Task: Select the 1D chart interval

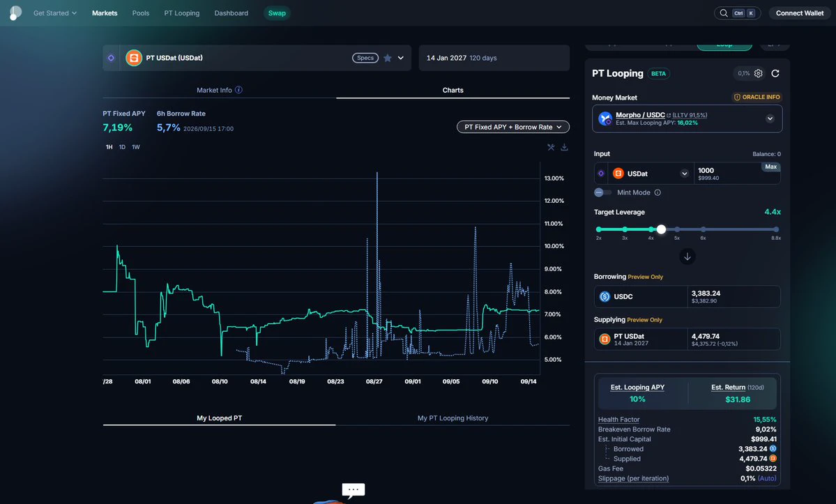Action: pos(122,147)
